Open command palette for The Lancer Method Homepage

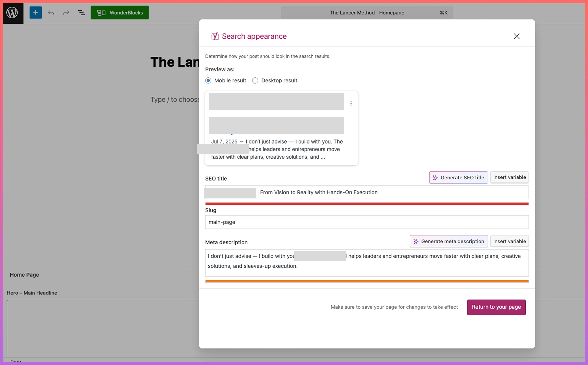[x=367, y=13]
